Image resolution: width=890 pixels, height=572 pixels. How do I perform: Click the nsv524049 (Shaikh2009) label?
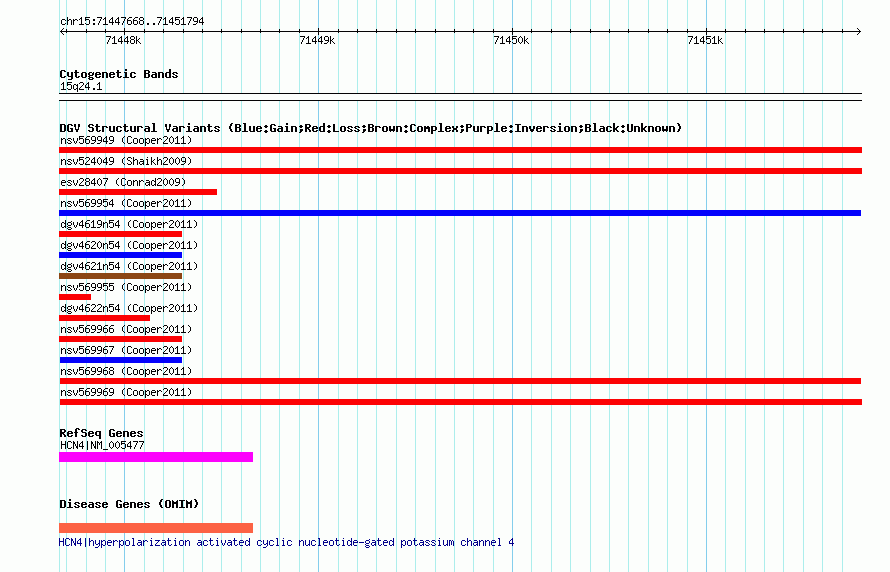click(x=126, y=161)
